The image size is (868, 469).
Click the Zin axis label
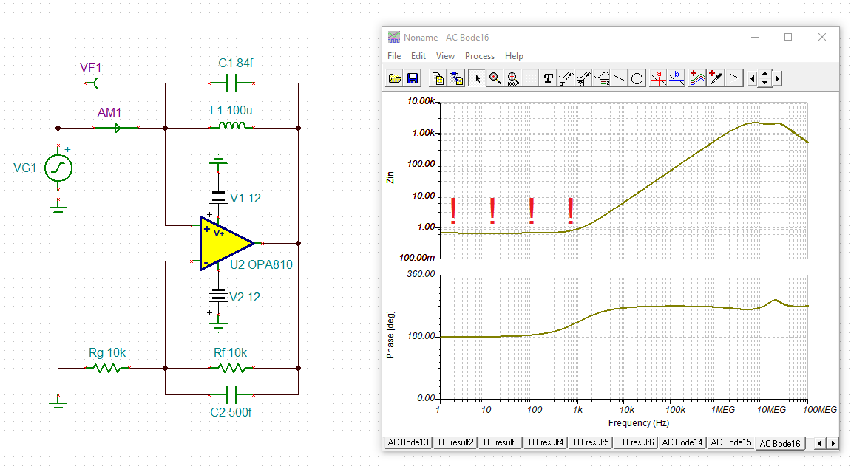[390, 177]
